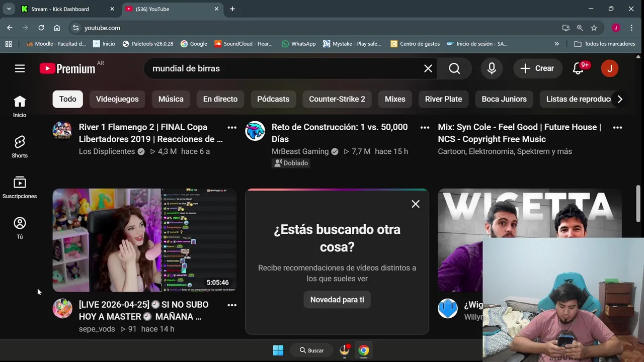Open the LIVE 2026-04-25 video title

point(143,311)
